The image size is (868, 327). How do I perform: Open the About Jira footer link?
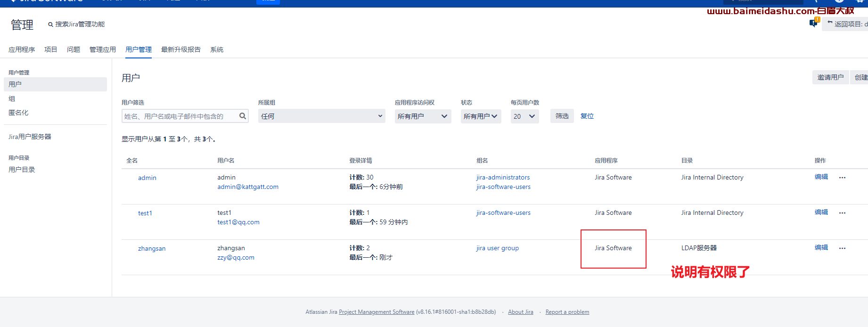pos(521,312)
